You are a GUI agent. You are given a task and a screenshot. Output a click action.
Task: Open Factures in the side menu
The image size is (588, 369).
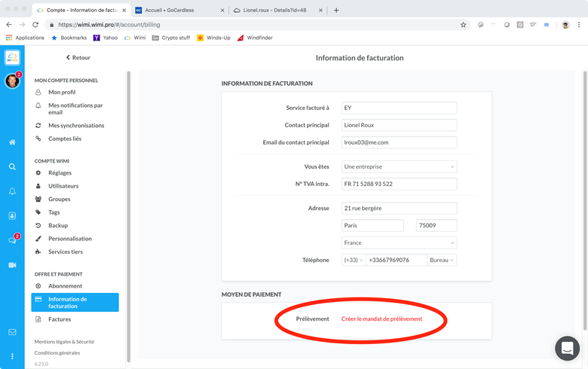click(x=60, y=319)
